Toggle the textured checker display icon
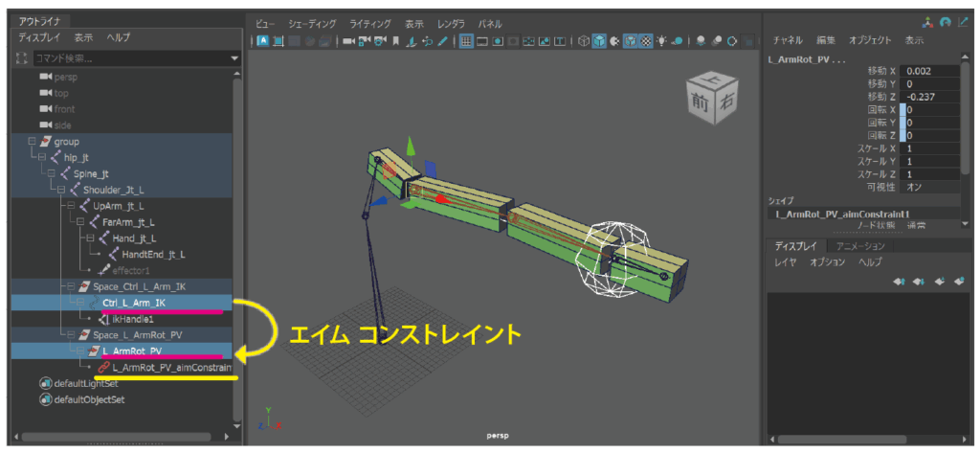Viewport: 980px width, 453px height. [x=646, y=41]
